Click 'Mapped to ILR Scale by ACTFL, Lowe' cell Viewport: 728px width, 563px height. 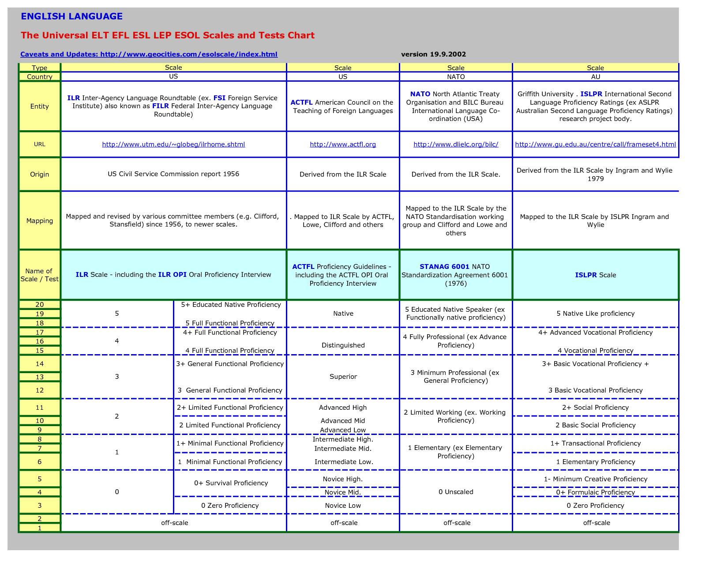[343, 221]
